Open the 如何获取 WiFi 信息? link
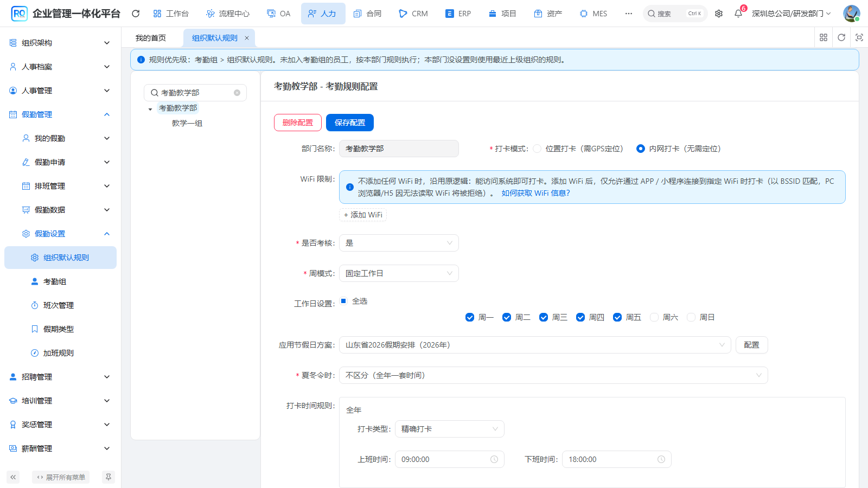The width and height of the screenshot is (868, 488). tap(535, 193)
